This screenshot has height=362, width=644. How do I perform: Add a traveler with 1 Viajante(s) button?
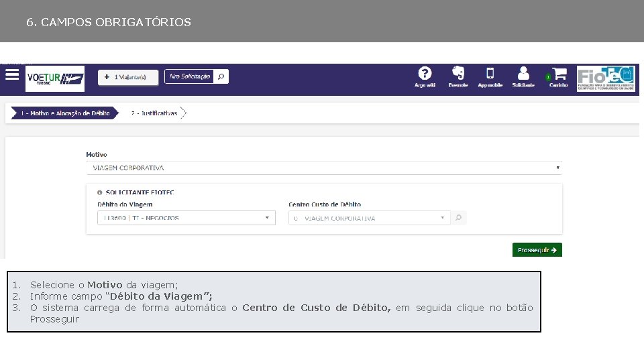pos(128,77)
